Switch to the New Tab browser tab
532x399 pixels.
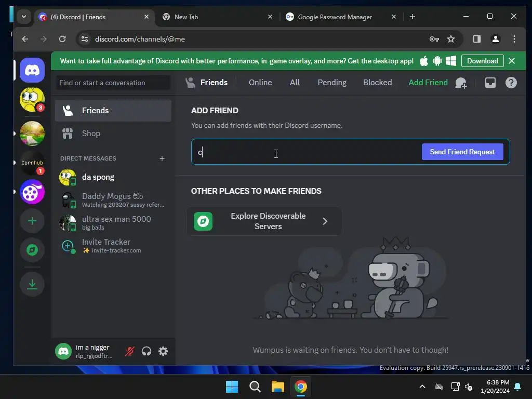217,17
